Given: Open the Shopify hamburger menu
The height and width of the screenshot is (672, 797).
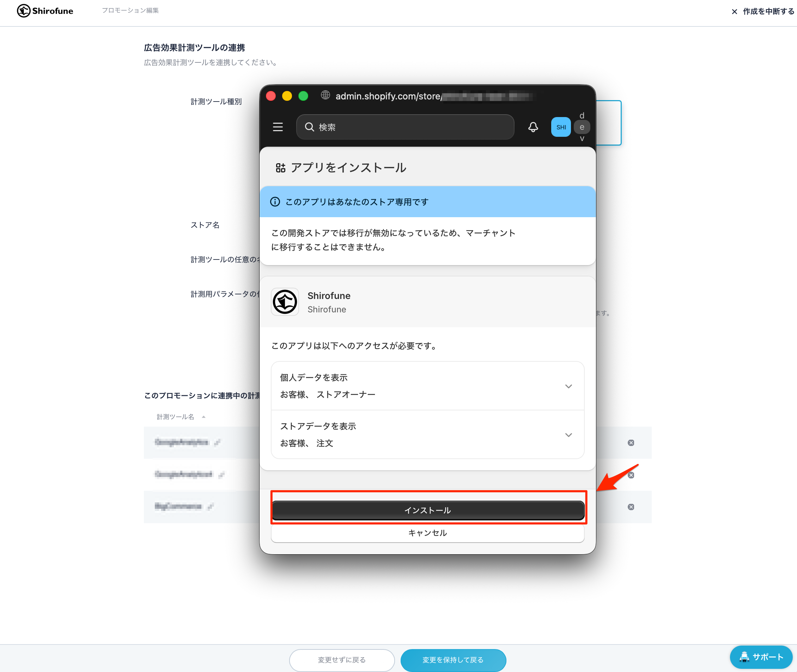Looking at the screenshot, I should click(x=278, y=127).
